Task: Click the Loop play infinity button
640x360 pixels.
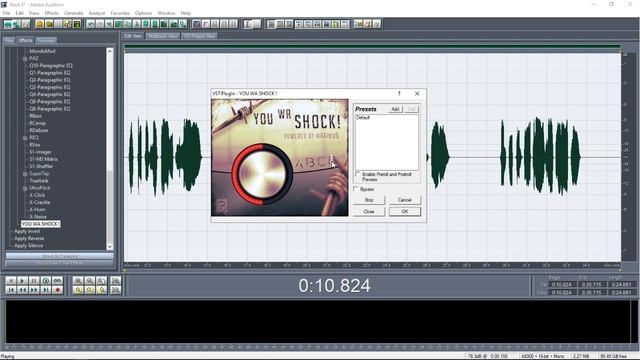Action: point(58,281)
